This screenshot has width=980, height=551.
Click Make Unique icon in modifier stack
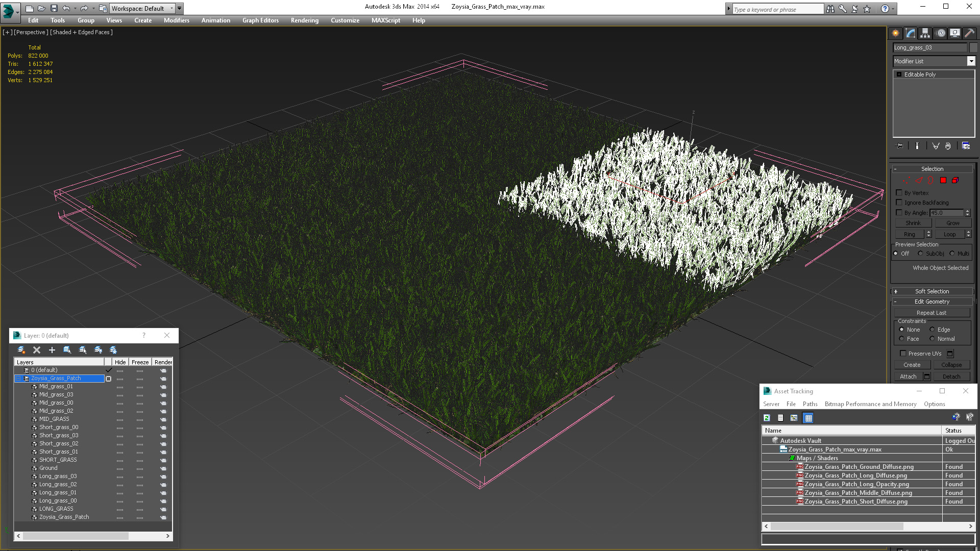coord(936,146)
